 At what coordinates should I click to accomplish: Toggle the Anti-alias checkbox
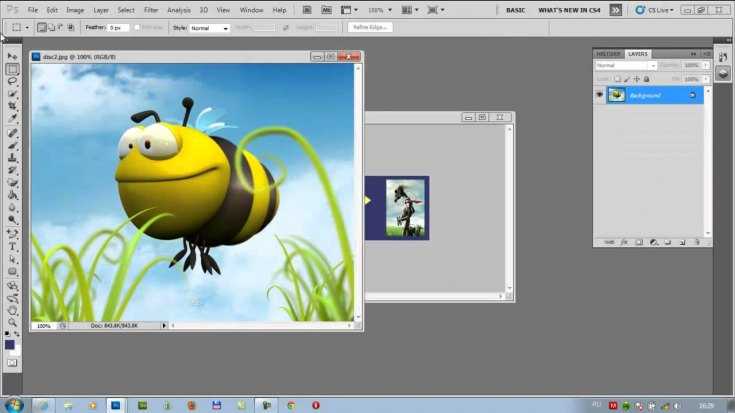point(137,28)
